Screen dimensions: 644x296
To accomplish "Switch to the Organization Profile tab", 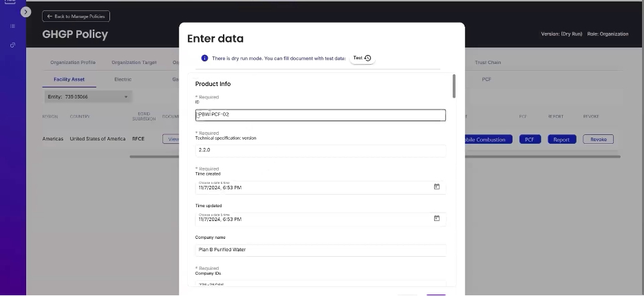I will click(73, 63).
